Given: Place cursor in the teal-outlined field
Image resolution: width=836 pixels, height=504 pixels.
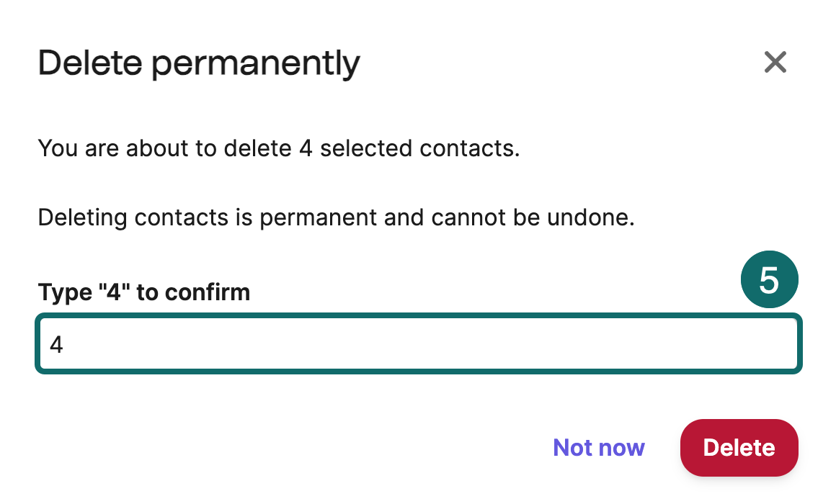Looking at the screenshot, I should tap(418, 344).
